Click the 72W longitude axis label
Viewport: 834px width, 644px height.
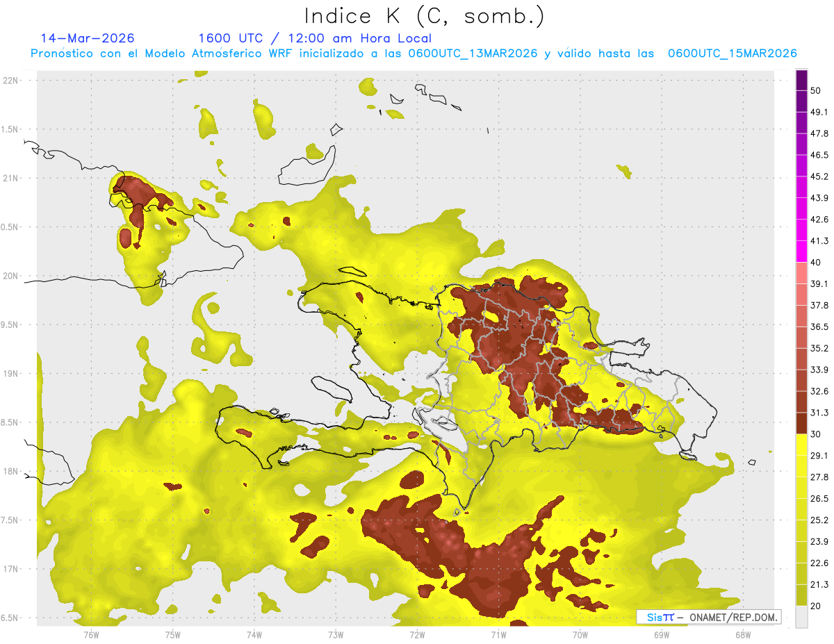(x=417, y=634)
